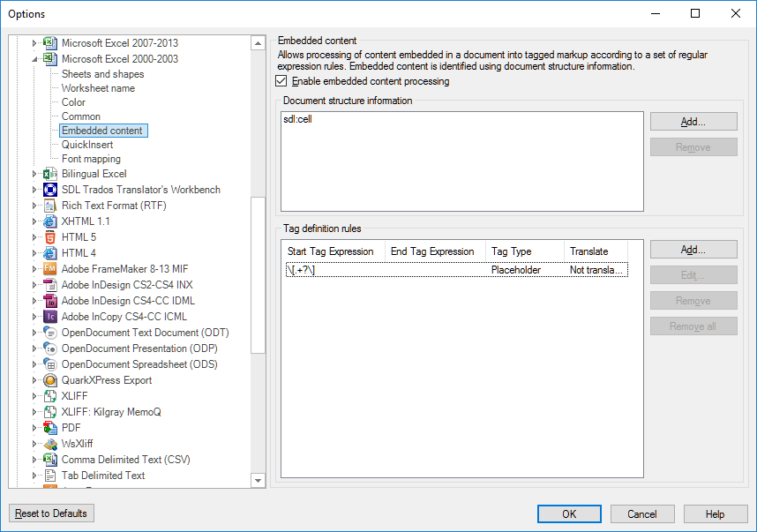The height and width of the screenshot is (532, 757).
Task: Confirm settings with the OK button
Action: pos(569,514)
